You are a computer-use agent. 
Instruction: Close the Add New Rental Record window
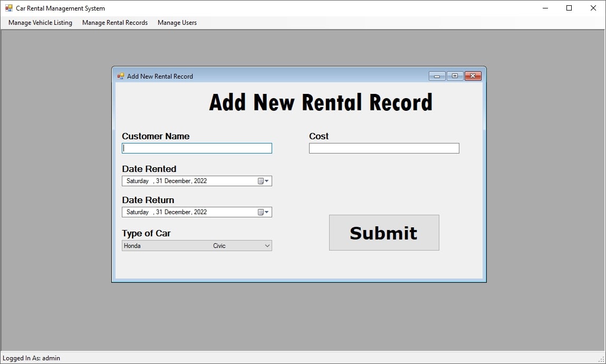tap(473, 76)
